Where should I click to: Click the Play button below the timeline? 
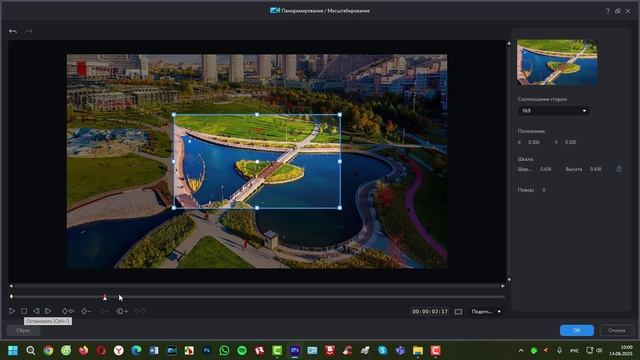[12, 311]
